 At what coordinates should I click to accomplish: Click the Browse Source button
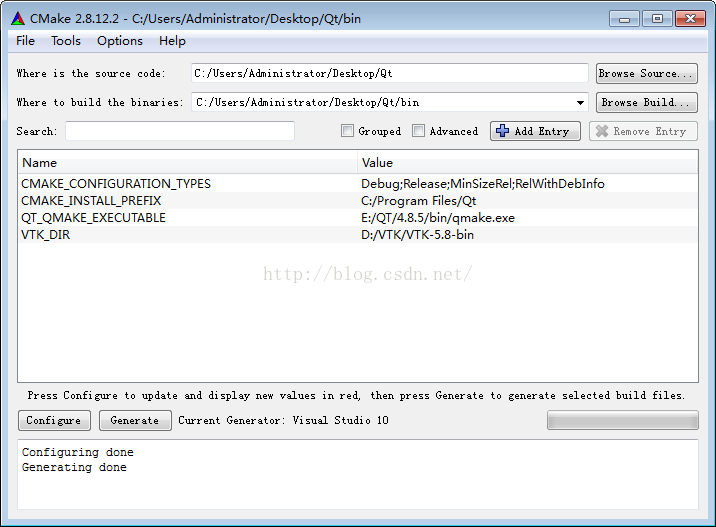647,74
